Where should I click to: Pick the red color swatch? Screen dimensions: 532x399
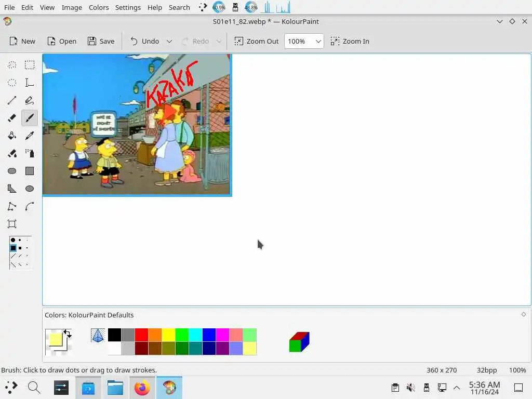[x=141, y=335]
